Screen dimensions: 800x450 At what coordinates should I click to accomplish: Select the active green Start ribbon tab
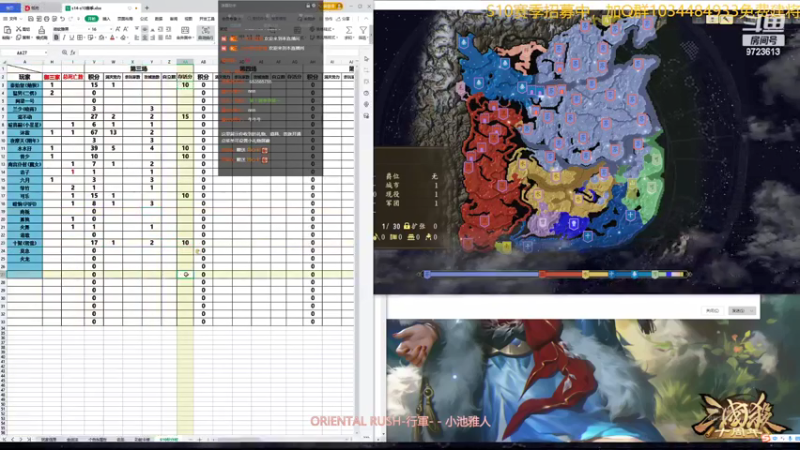91,19
